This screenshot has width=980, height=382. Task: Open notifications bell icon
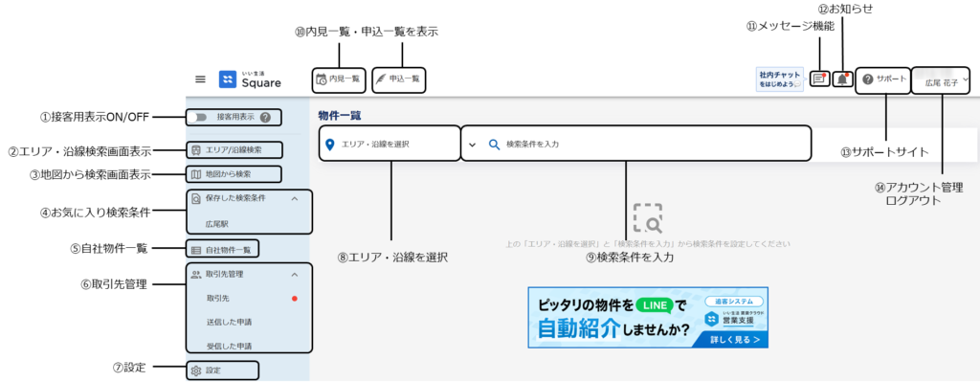pyautogui.click(x=842, y=79)
